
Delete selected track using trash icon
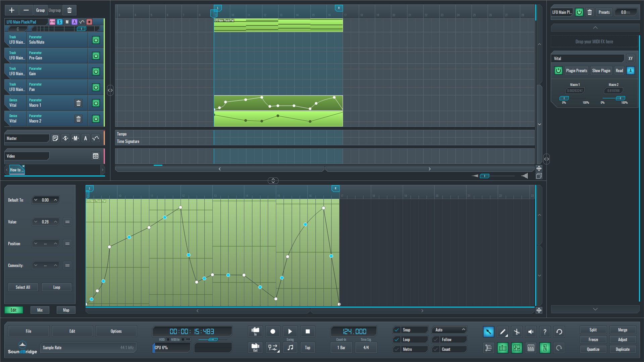(69, 10)
